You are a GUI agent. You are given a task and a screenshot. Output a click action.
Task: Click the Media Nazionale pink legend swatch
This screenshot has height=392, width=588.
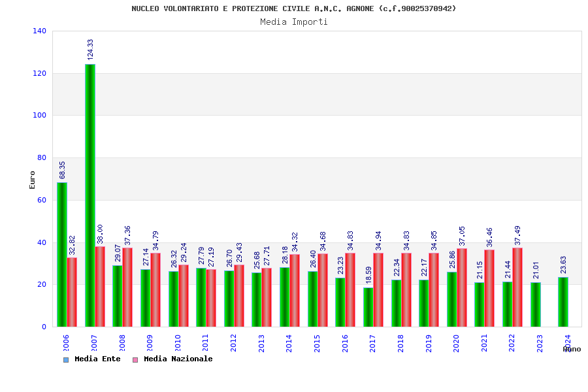(x=135, y=360)
